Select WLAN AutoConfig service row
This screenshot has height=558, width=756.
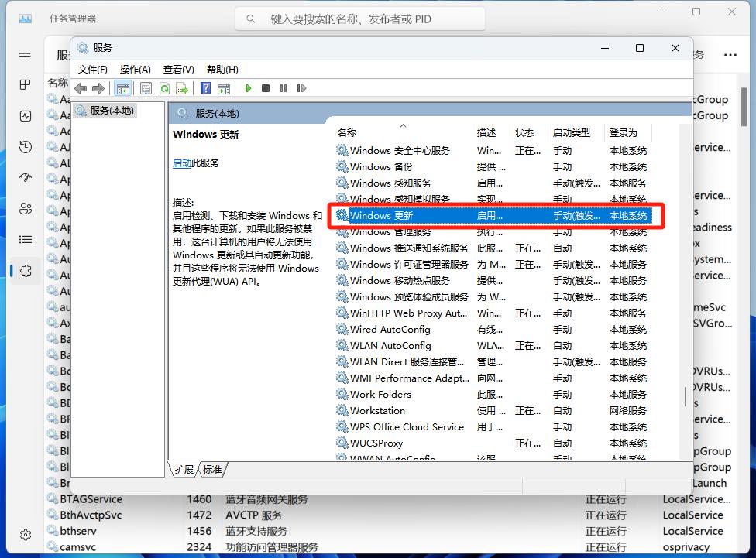493,345
